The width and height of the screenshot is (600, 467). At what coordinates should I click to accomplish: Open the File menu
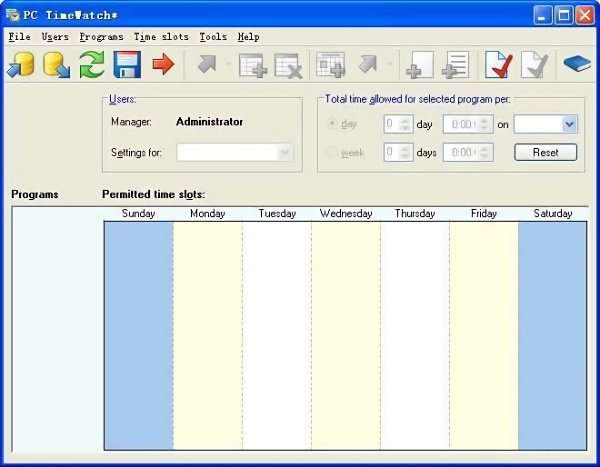[20, 37]
